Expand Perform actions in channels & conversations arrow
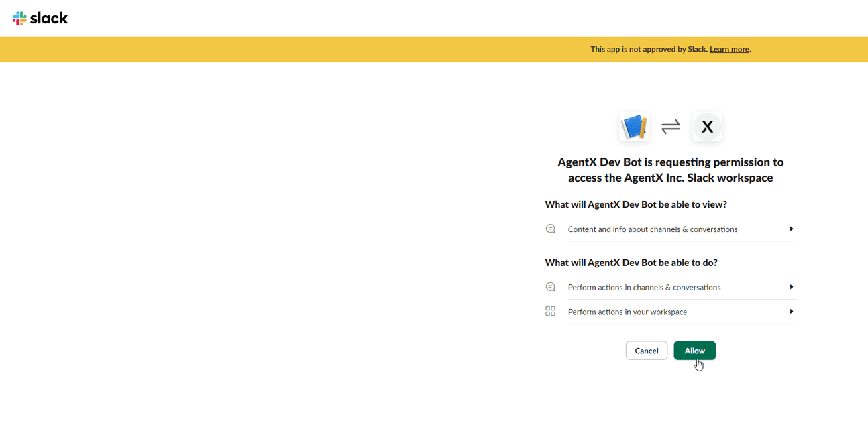The width and height of the screenshot is (868, 421). coord(792,287)
